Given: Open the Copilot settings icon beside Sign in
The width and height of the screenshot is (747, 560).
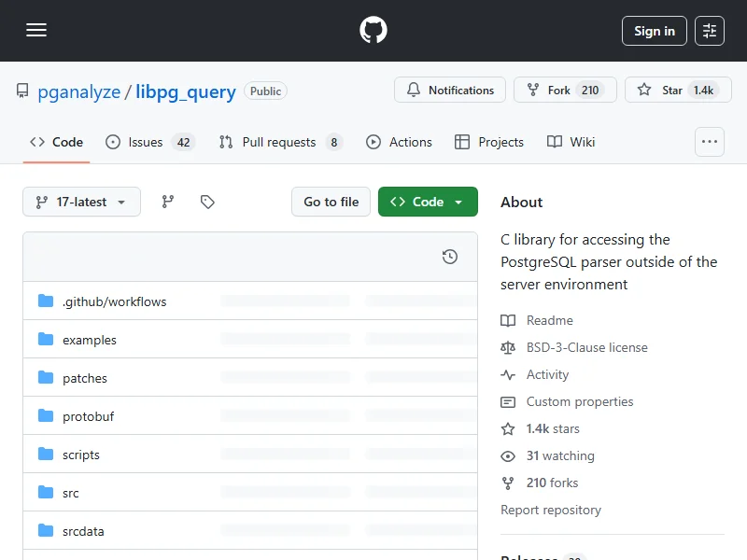Looking at the screenshot, I should [x=710, y=31].
